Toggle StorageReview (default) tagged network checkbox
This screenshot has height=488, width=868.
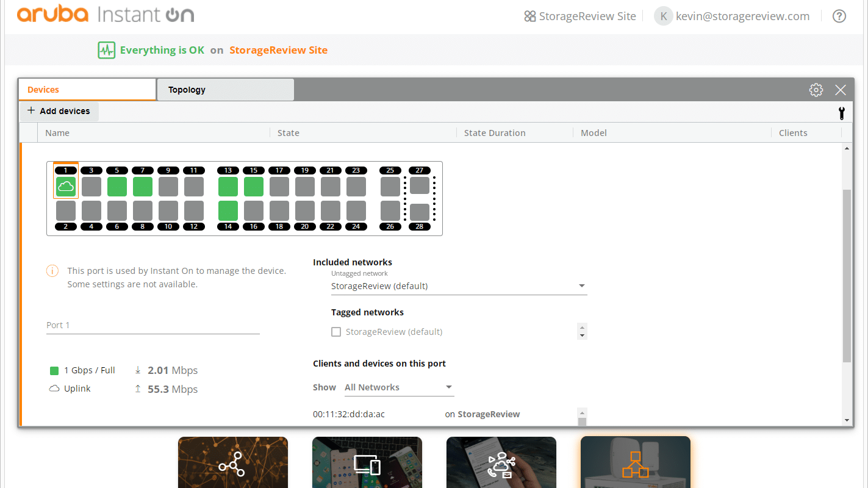(336, 332)
